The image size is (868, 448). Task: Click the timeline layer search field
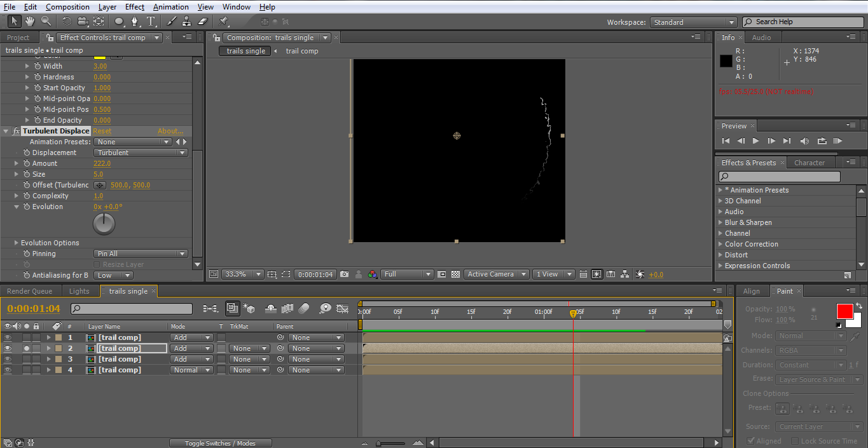tap(131, 309)
